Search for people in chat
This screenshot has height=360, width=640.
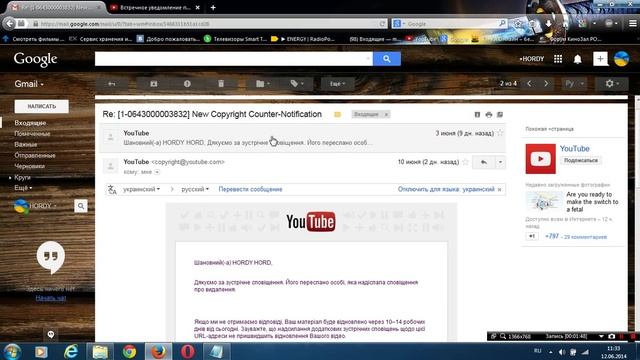(x=81, y=206)
